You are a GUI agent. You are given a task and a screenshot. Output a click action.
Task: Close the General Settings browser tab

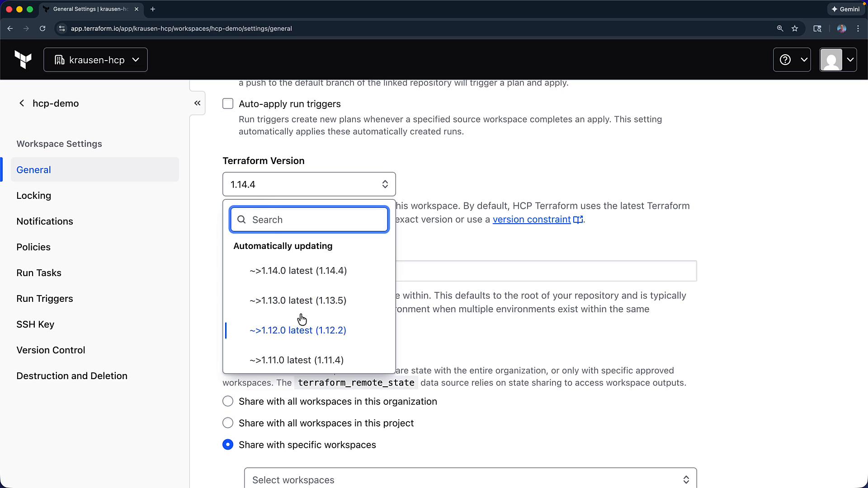(x=137, y=9)
